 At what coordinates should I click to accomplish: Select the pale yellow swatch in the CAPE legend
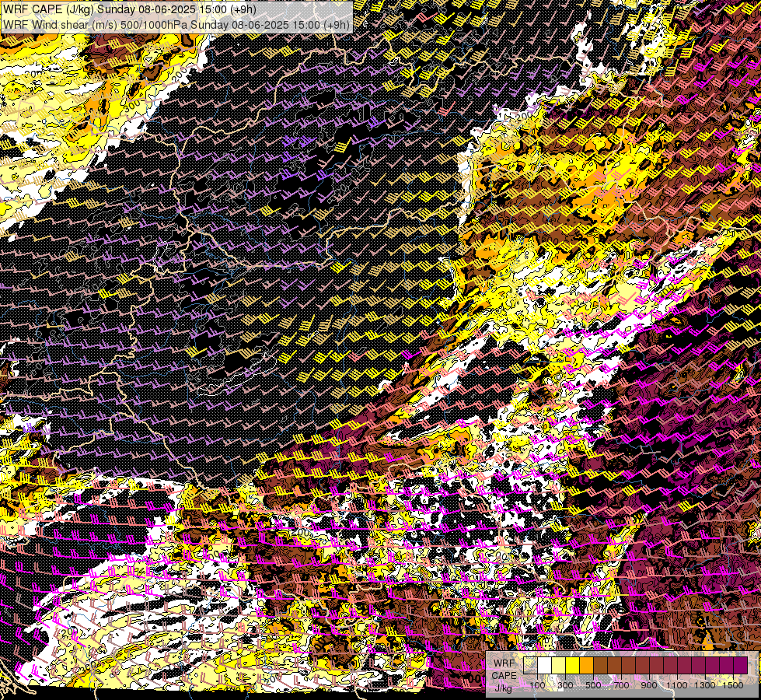(x=559, y=665)
